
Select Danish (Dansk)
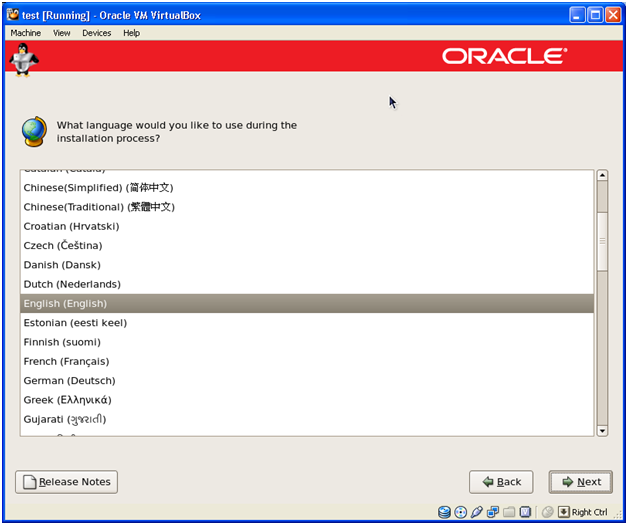click(307, 265)
